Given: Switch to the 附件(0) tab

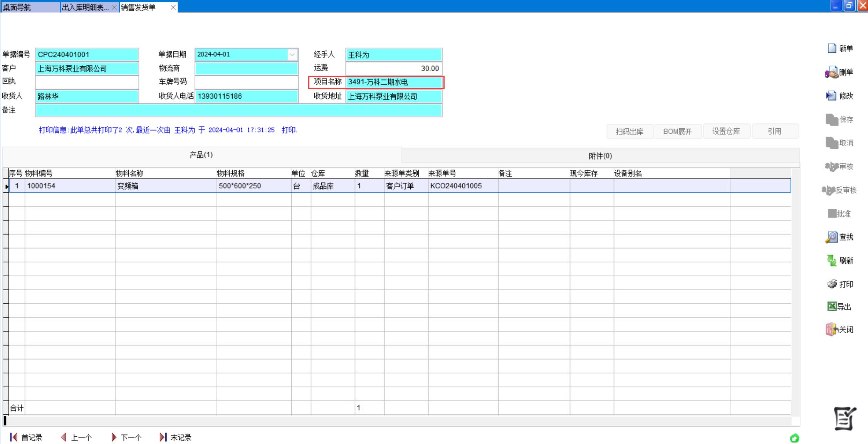Looking at the screenshot, I should pos(600,156).
